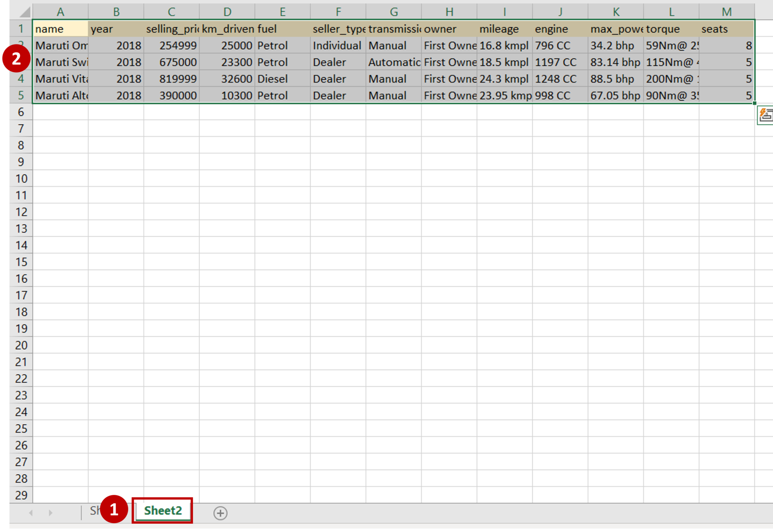Screen dimensions: 773x532
Task: Click the 'seats' header cell
Action: 727,29
